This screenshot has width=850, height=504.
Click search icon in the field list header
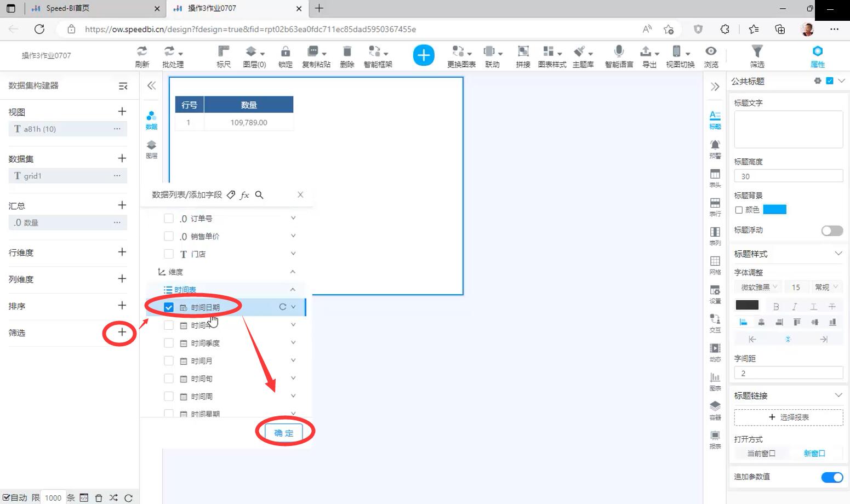(259, 195)
